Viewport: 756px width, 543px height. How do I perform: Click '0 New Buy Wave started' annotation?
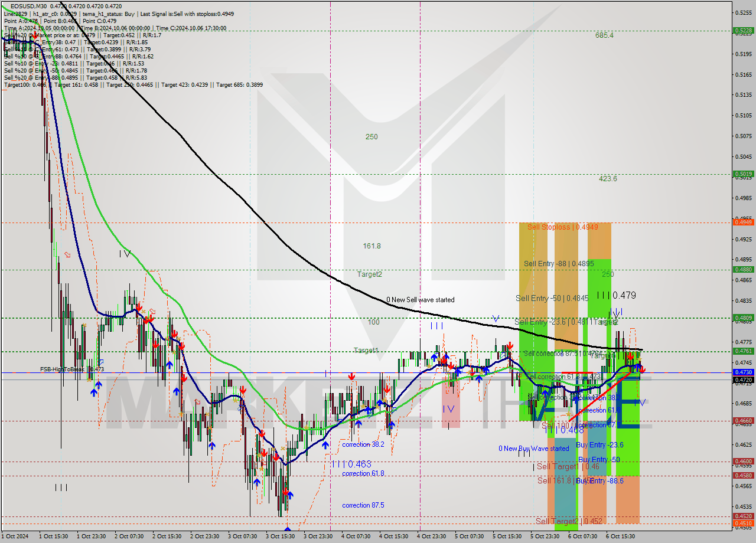pyautogui.click(x=534, y=449)
